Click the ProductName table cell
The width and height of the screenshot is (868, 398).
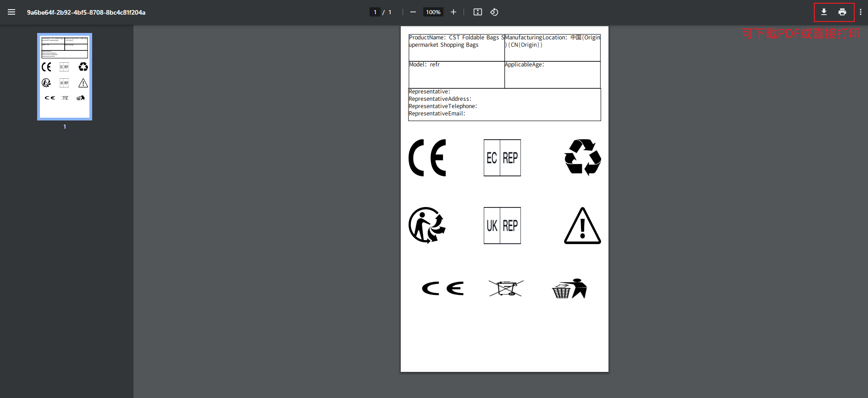[456, 47]
